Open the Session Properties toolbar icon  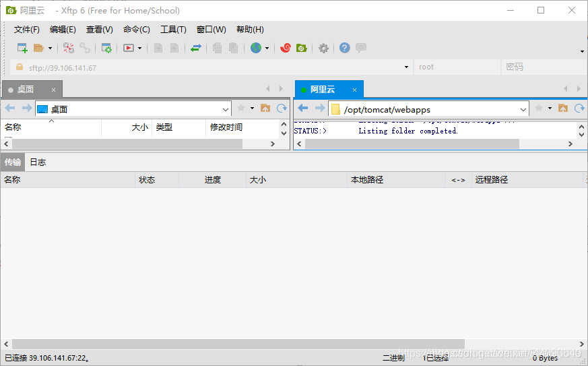[x=106, y=48]
